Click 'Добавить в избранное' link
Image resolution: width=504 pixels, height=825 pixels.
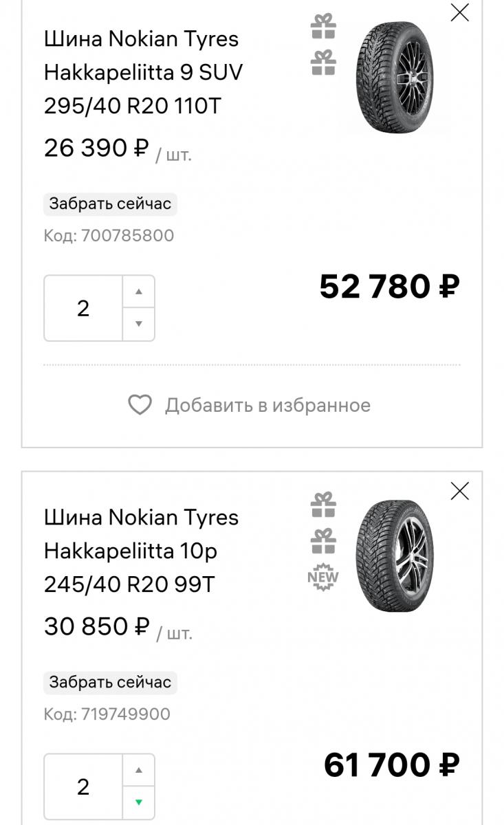[x=267, y=405]
